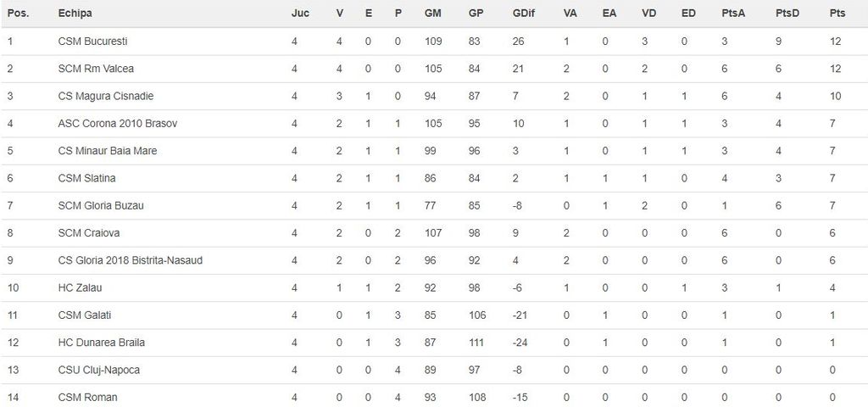The width and height of the screenshot is (868, 407).
Task: Click the GDif column header
Action: coord(523,14)
